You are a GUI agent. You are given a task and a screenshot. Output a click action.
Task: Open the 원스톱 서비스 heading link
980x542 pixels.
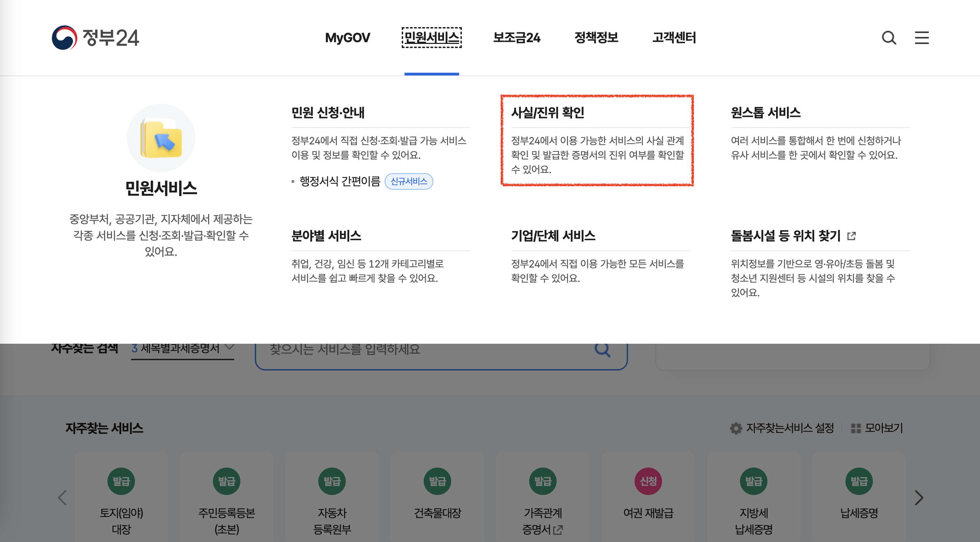(x=765, y=113)
